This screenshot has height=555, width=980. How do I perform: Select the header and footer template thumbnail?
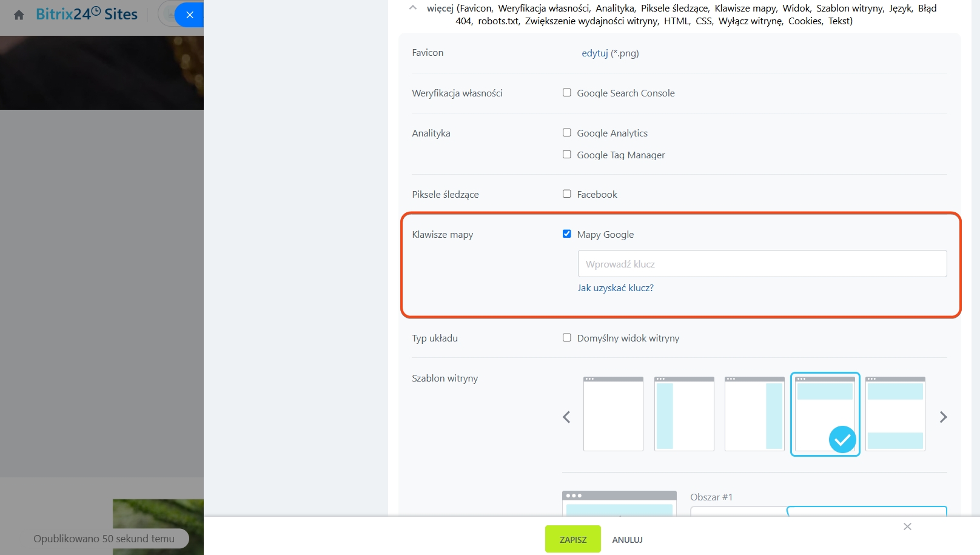click(x=895, y=414)
